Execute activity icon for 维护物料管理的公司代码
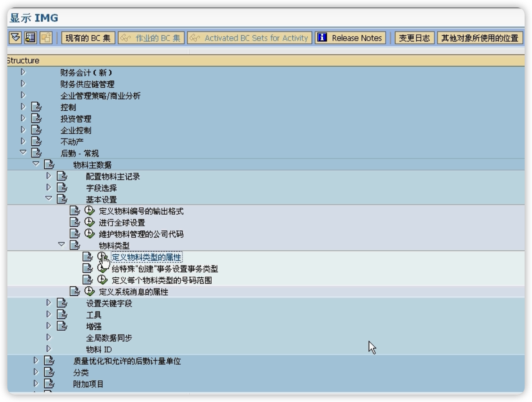Screen dimensions: 532x402 coord(89,234)
